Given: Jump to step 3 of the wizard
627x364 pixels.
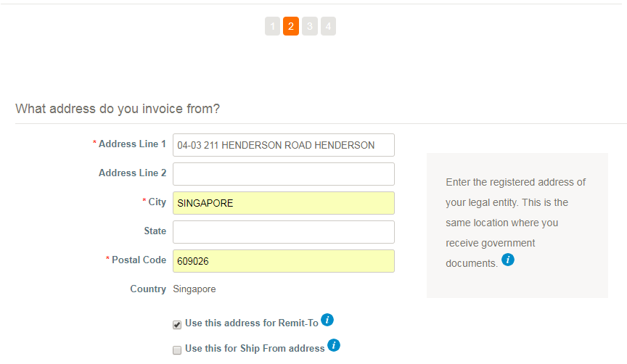Looking at the screenshot, I should point(310,26).
